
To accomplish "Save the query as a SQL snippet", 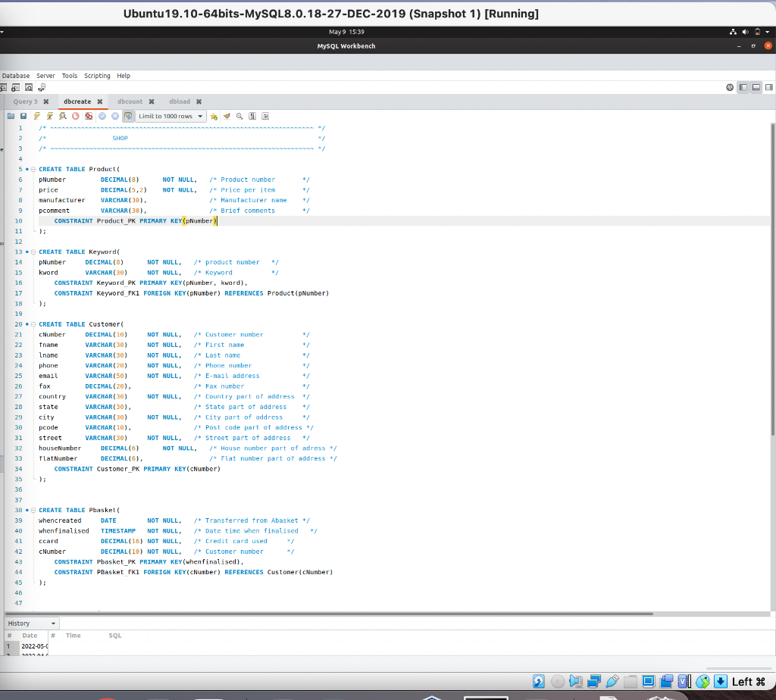I will coord(214,115).
